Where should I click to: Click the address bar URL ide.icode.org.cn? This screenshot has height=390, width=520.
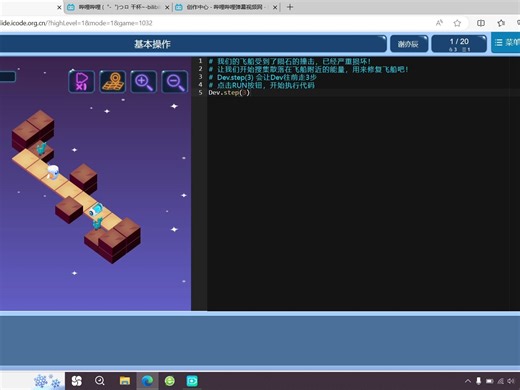[77, 23]
